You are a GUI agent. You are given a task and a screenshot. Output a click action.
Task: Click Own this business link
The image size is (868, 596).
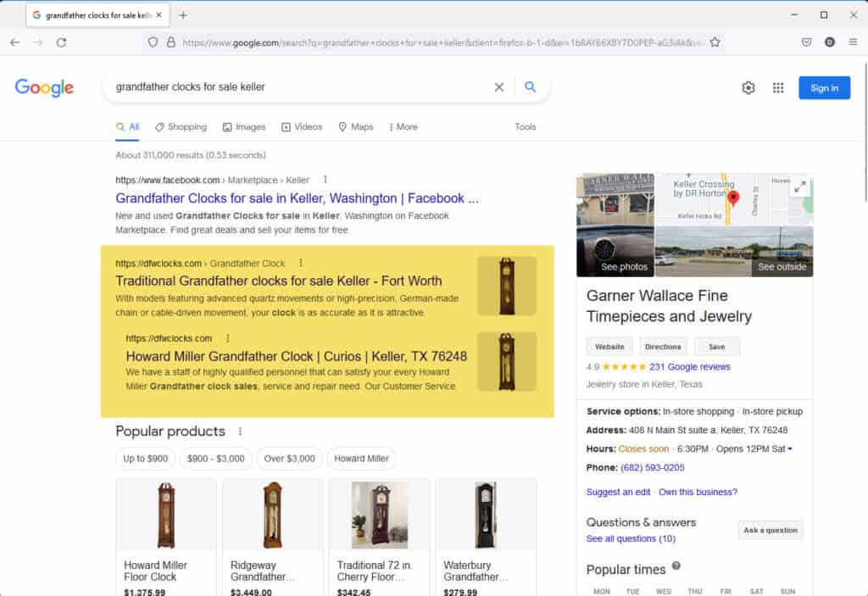(x=698, y=492)
